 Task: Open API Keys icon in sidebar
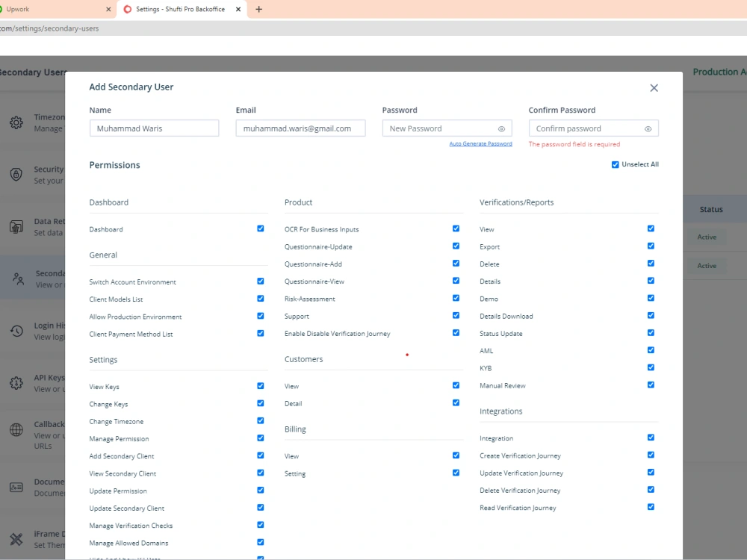point(16,383)
